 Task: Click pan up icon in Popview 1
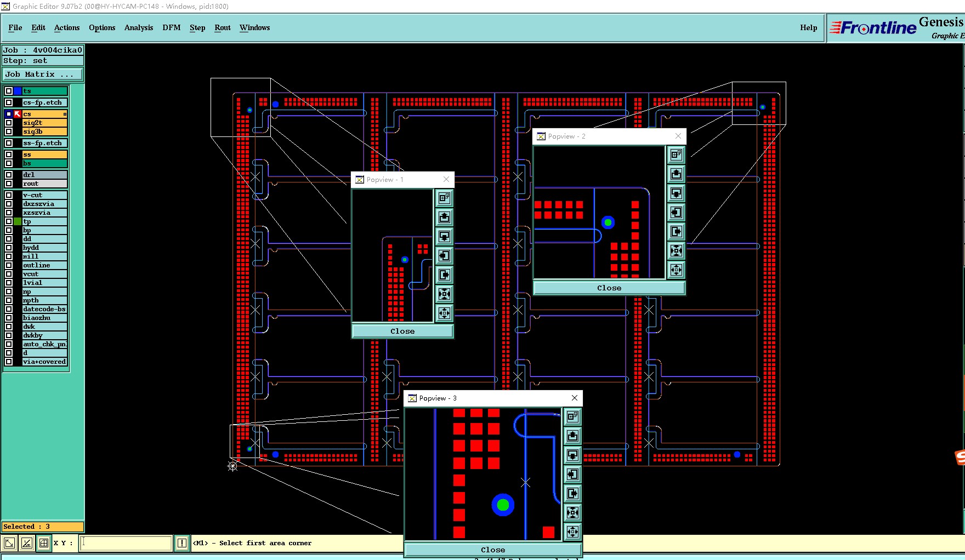pyautogui.click(x=444, y=217)
